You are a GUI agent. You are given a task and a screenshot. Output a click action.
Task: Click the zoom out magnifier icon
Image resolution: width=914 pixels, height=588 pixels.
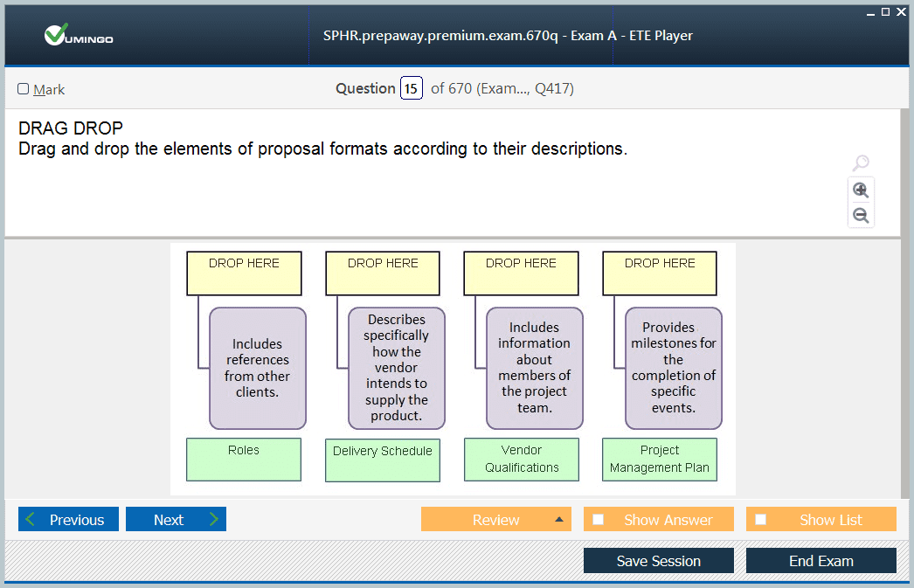861,215
